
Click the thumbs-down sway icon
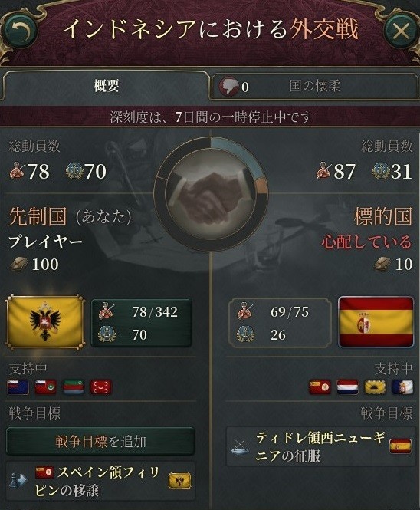pos(229,87)
